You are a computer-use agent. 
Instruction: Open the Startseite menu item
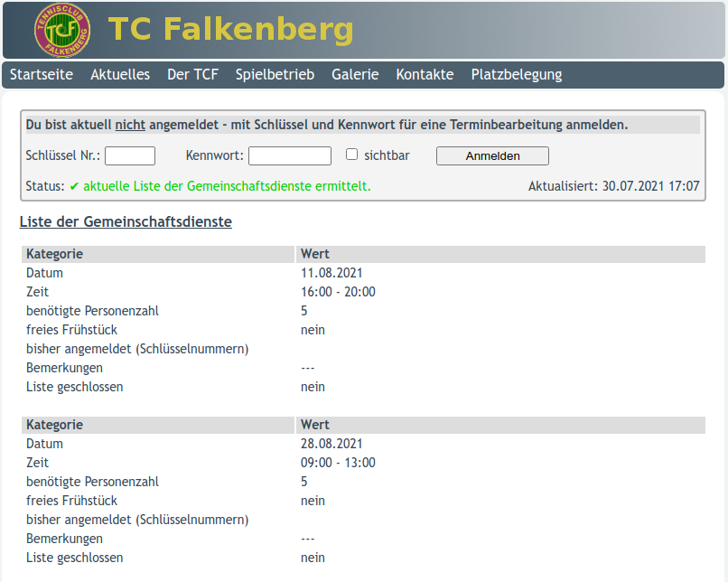pyautogui.click(x=42, y=74)
